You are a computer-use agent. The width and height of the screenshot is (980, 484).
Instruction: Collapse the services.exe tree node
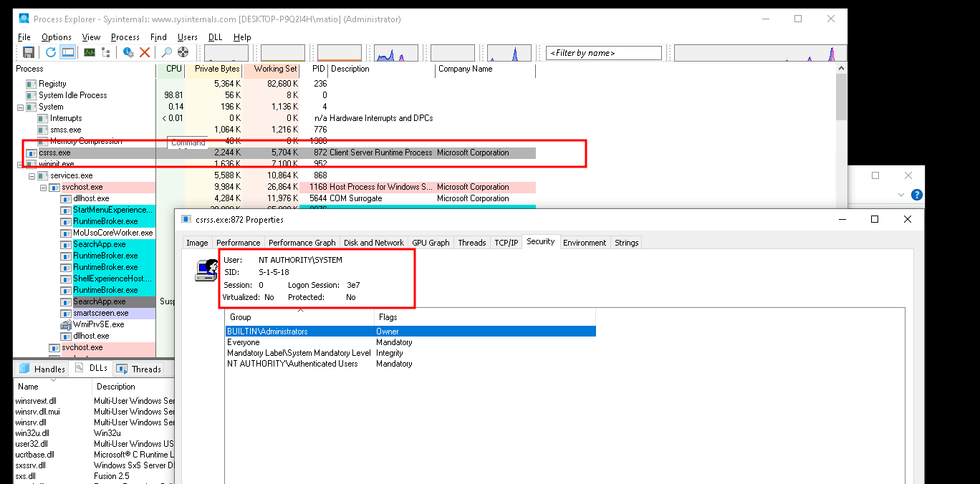[x=32, y=175]
